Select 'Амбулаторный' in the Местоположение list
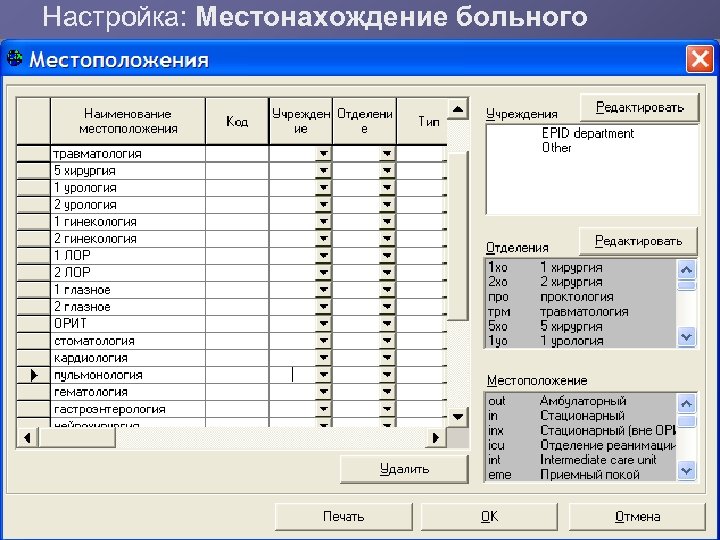Image resolution: width=720 pixels, height=540 pixels. click(581, 401)
